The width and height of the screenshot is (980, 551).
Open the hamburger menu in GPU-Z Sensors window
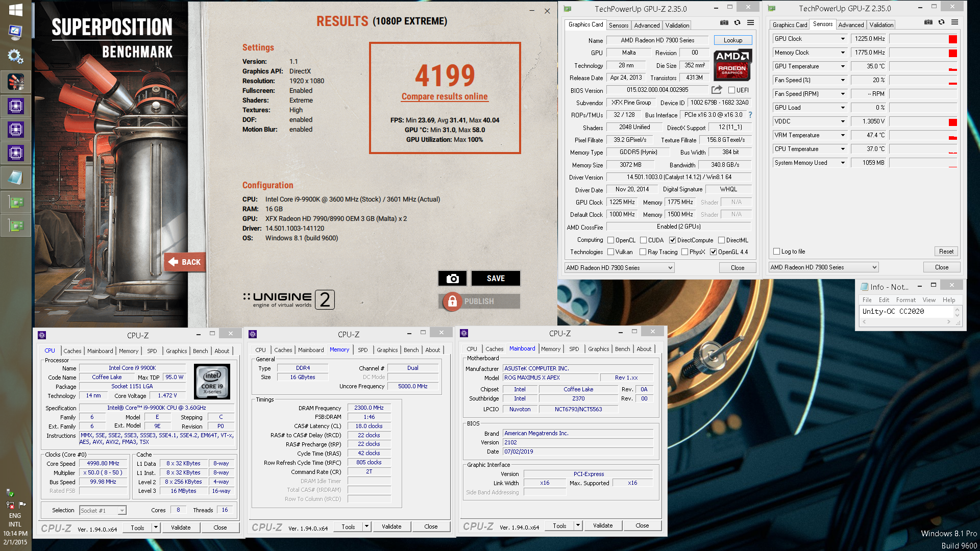pyautogui.click(x=955, y=22)
